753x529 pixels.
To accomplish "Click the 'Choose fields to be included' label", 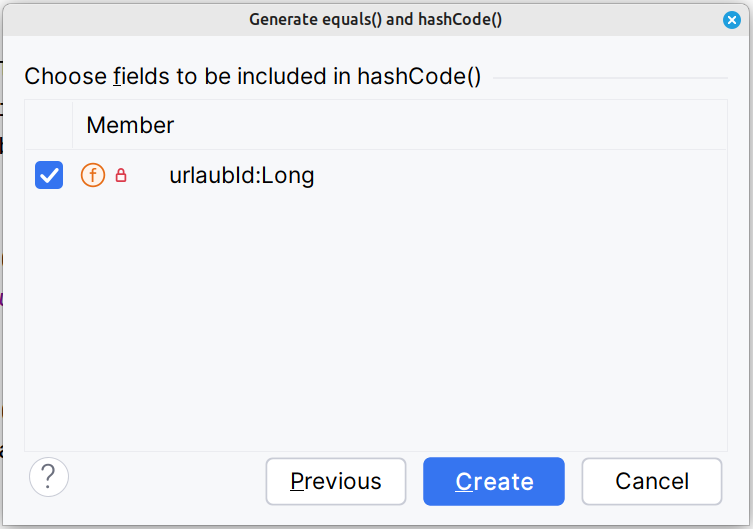I will 252,77.
